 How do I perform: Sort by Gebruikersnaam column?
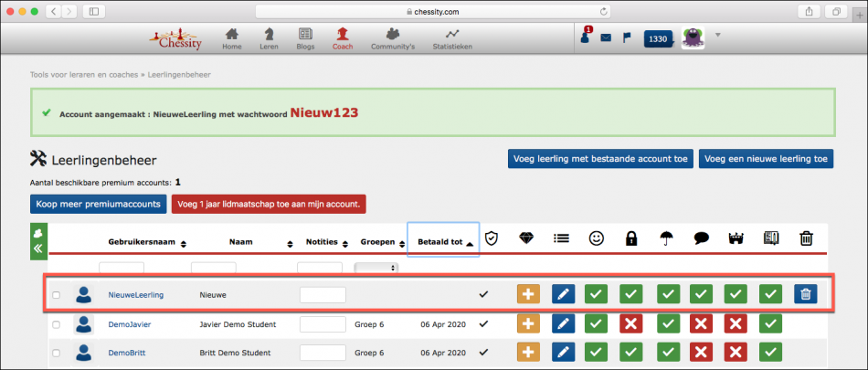147,243
